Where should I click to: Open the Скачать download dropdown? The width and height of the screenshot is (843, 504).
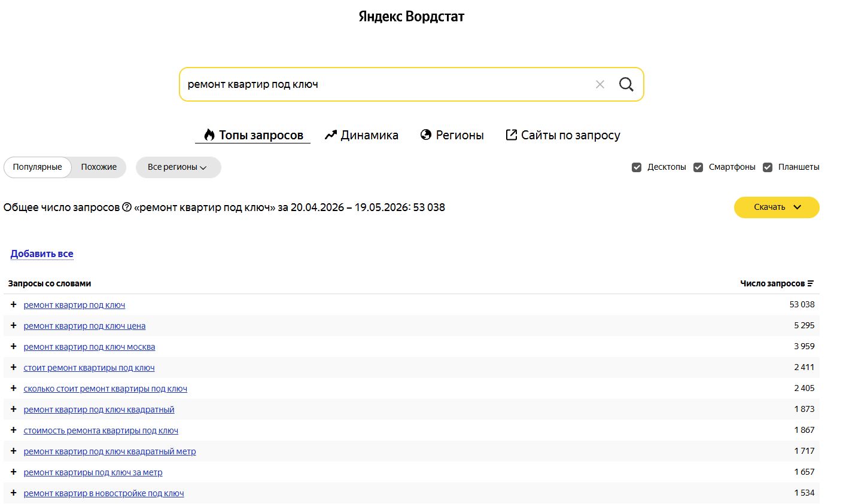click(x=777, y=207)
